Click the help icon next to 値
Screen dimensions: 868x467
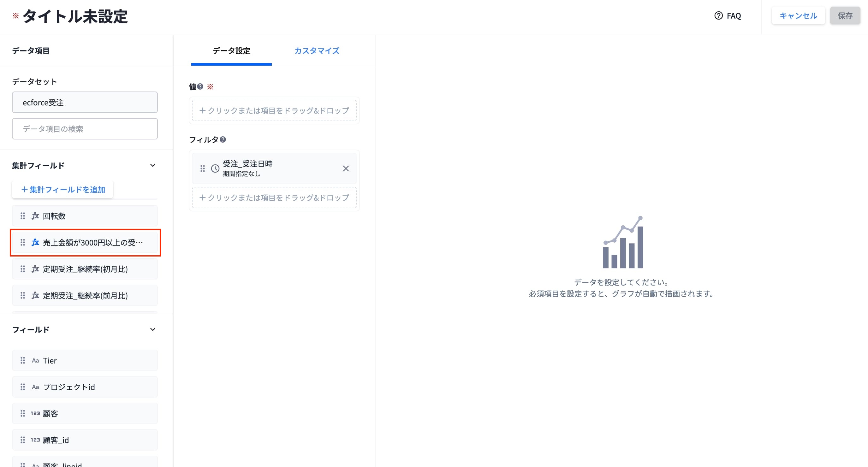coord(200,86)
